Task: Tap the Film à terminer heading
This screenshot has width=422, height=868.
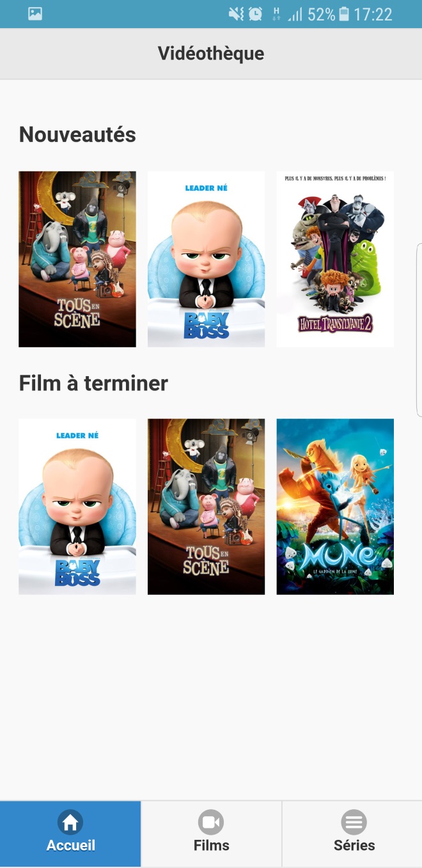Action: coord(93,383)
